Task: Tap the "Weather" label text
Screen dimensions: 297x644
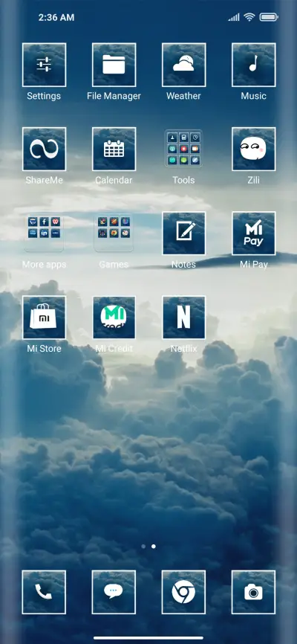Action: click(184, 96)
